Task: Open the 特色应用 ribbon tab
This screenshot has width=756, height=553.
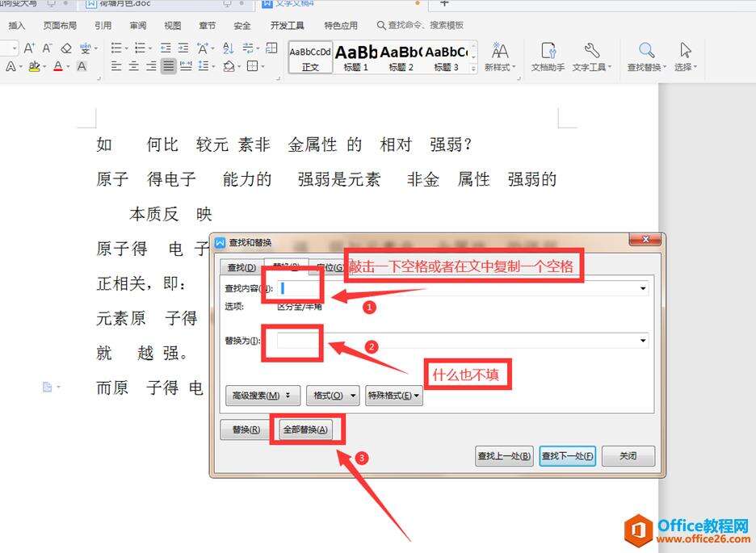Action: click(341, 26)
